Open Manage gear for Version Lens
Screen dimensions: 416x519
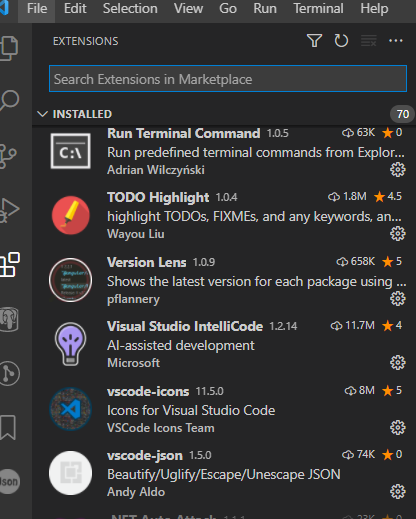(398, 298)
